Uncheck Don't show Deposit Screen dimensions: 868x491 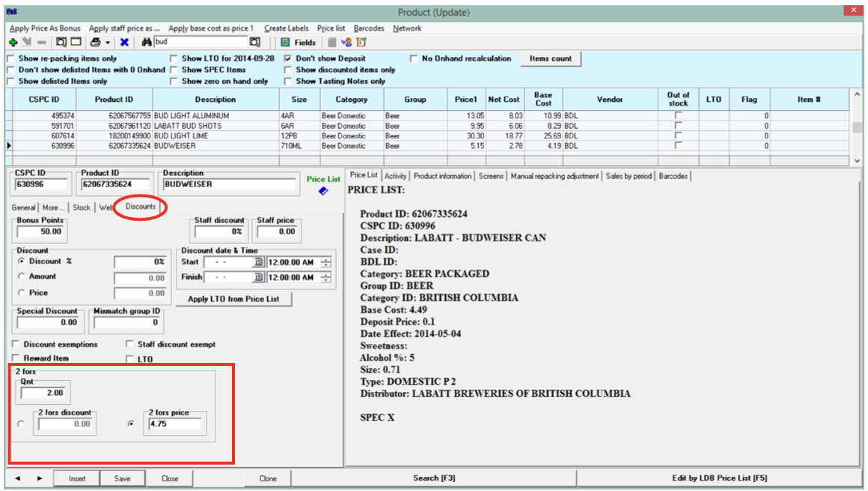pyautogui.click(x=288, y=58)
